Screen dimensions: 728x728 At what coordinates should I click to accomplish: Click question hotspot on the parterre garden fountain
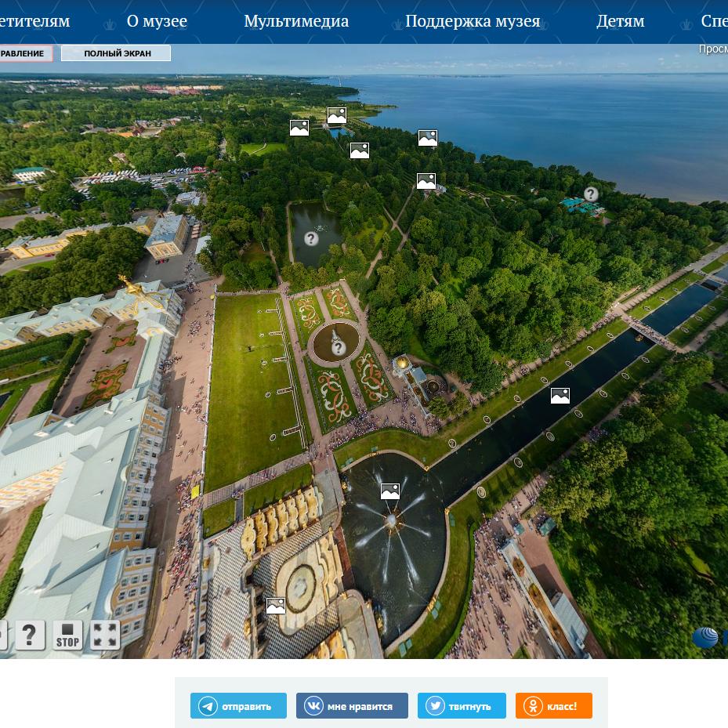tap(339, 348)
